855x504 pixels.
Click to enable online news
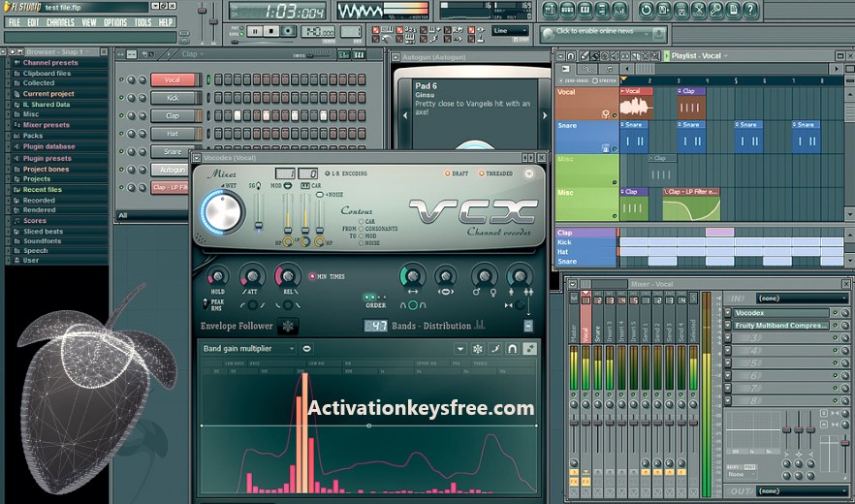(594, 31)
